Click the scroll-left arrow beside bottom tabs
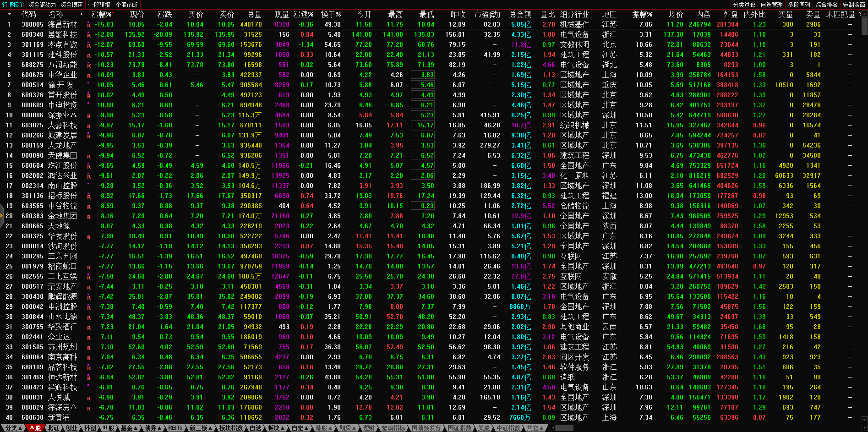The width and height of the screenshot is (868, 432). click(553, 428)
